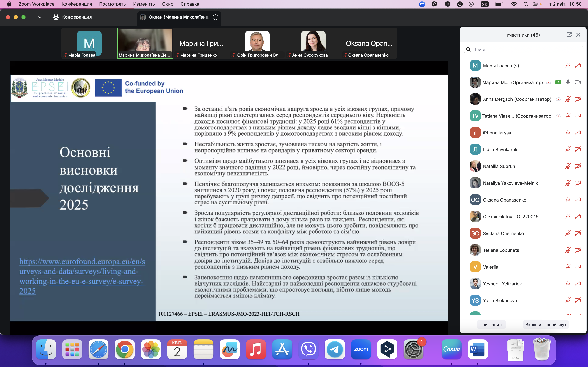Open the screen share options (three dots) menu
The width and height of the screenshot is (588, 367).
pyautogui.click(x=216, y=17)
